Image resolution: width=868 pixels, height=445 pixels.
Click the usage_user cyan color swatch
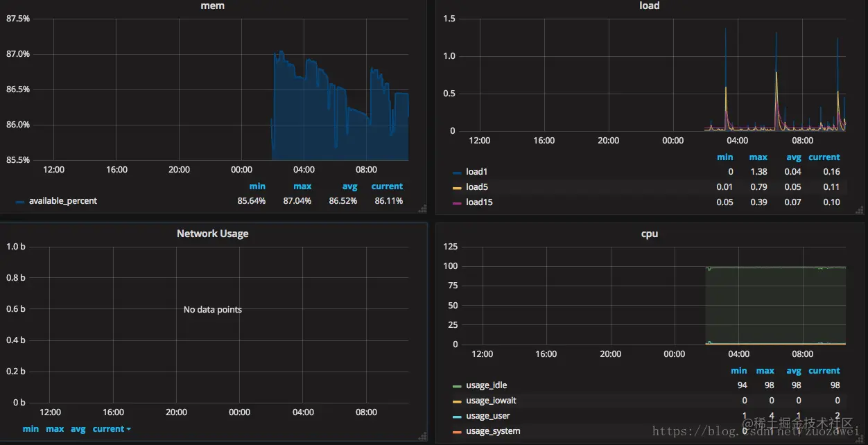(x=457, y=417)
